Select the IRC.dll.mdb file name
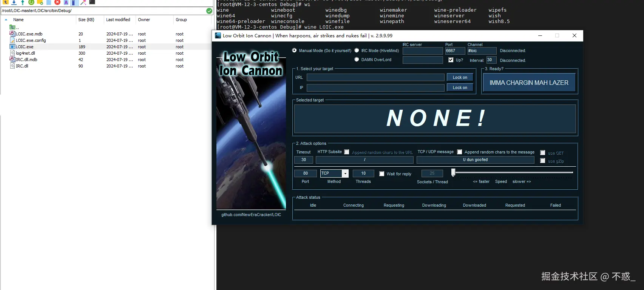644x290 pixels. click(x=26, y=60)
